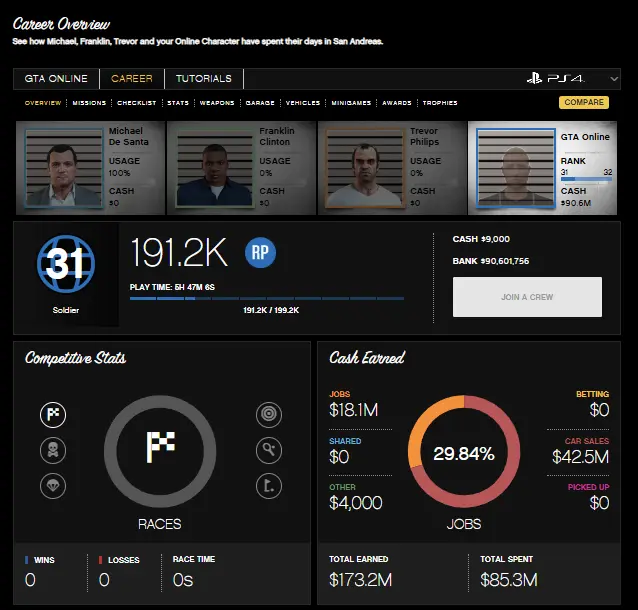
Task: Select the Tennis racket icon
Action: 267,449
